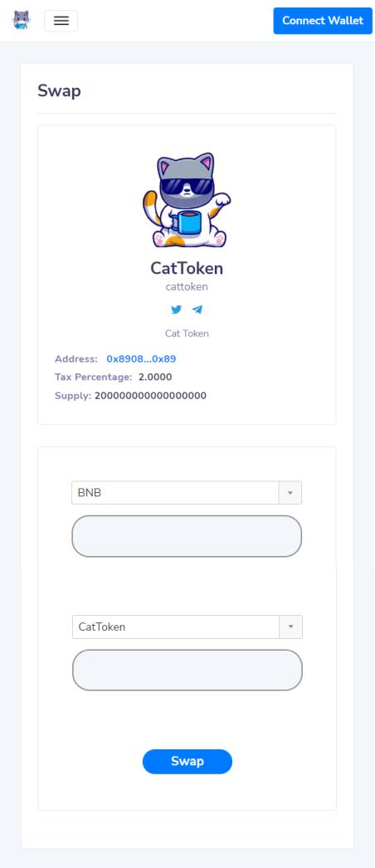
Task: Open the CatToken Telegram icon link
Action: point(197,310)
